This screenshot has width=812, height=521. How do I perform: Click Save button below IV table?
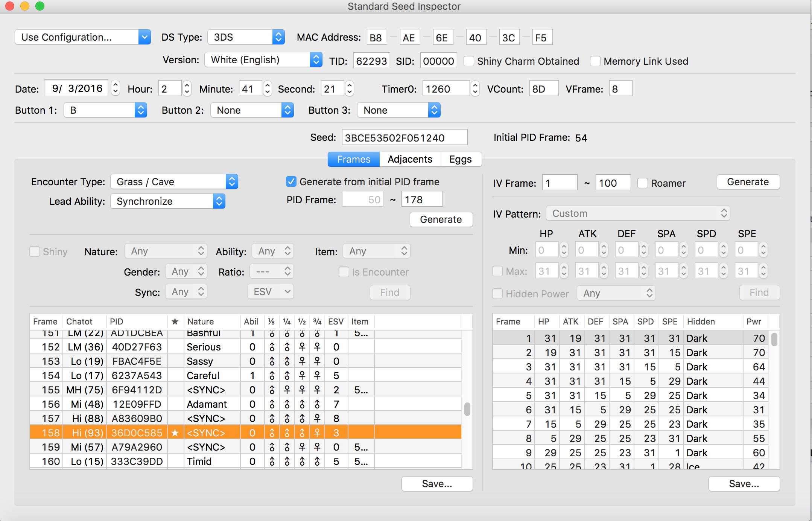[x=744, y=484]
